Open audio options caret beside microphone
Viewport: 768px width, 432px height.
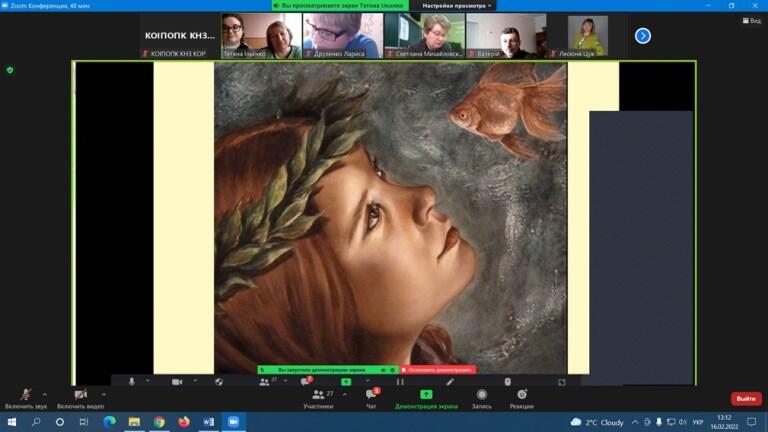pos(45,394)
